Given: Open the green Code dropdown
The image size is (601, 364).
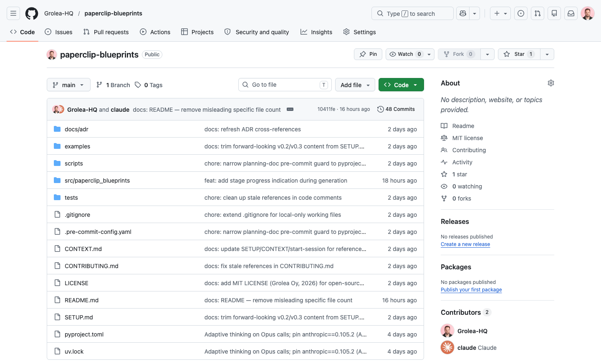Looking at the screenshot, I should tap(401, 85).
